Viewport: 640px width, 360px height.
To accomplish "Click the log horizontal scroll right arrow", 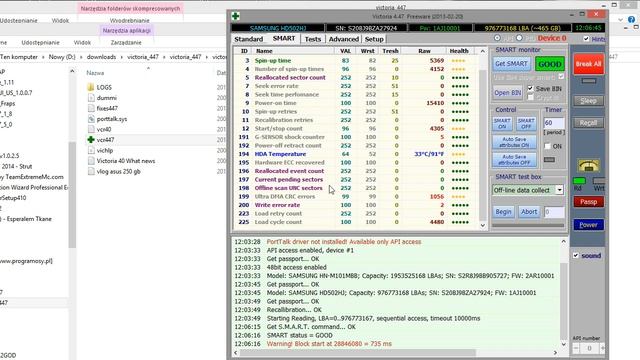I will point(555,353).
